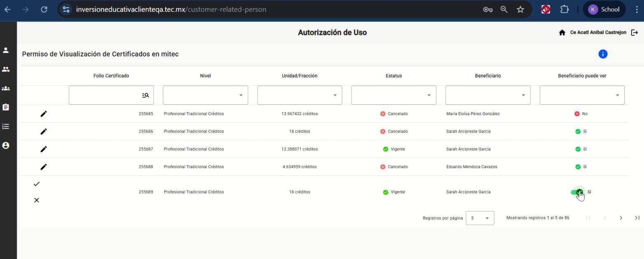This screenshot has width=644, height=259.
Task: Confirm row edit with checkmark icon
Action: tap(37, 184)
